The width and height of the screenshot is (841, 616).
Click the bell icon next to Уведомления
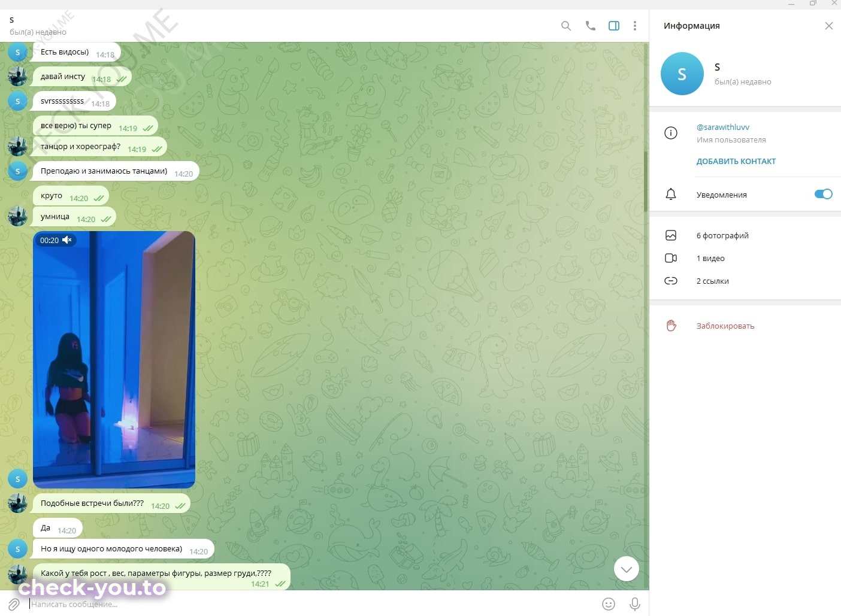coord(671,194)
